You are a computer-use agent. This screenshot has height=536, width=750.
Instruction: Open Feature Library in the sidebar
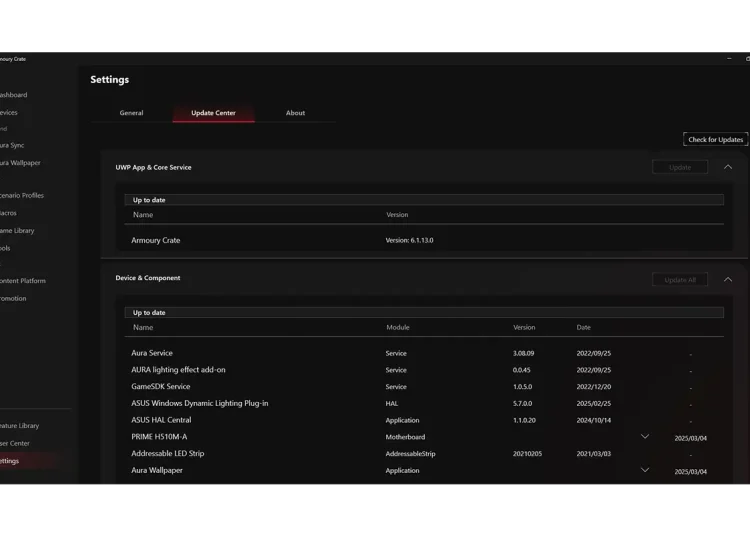tap(20, 426)
